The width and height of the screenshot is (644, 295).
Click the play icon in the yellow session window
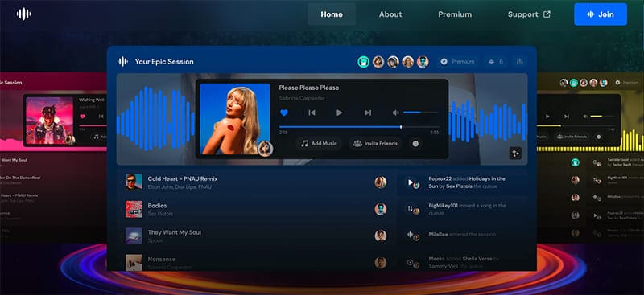pyautogui.click(x=548, y=117)
